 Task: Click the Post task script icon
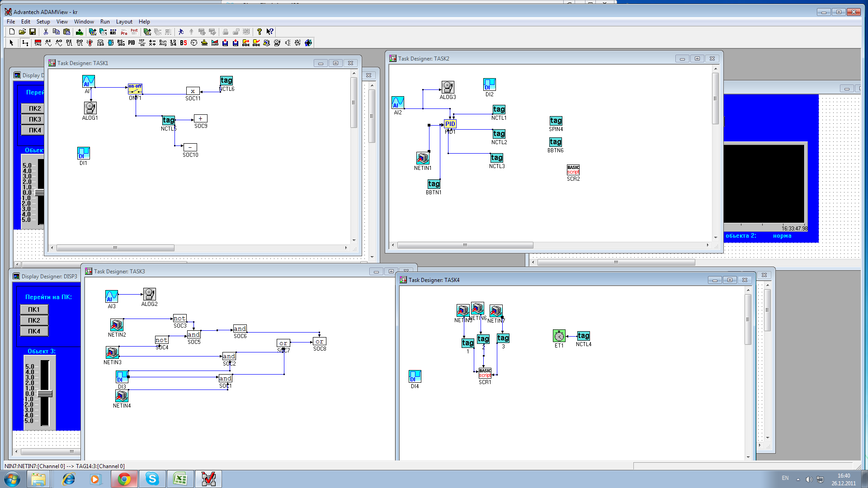coord(134,32)
